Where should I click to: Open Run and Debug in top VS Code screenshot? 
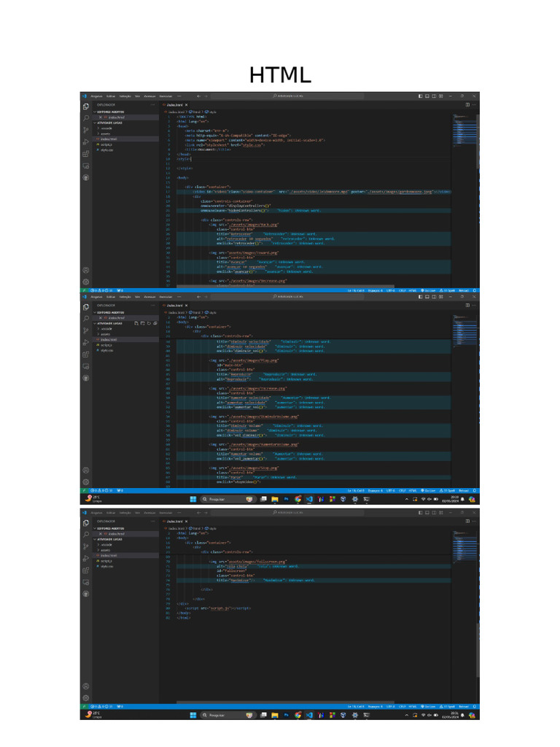tap(86, 142)
